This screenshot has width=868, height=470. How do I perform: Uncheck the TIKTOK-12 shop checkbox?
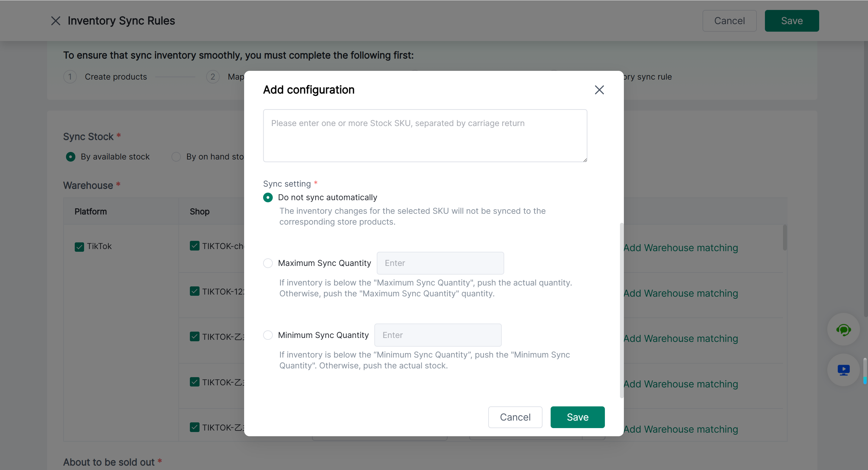pyautogui.click(x=194, y=291)
